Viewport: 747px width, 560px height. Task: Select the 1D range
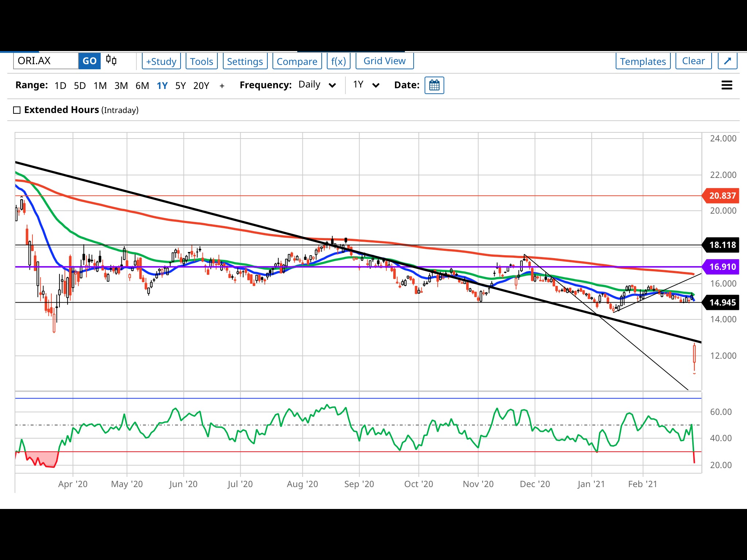tap(61, 86)
